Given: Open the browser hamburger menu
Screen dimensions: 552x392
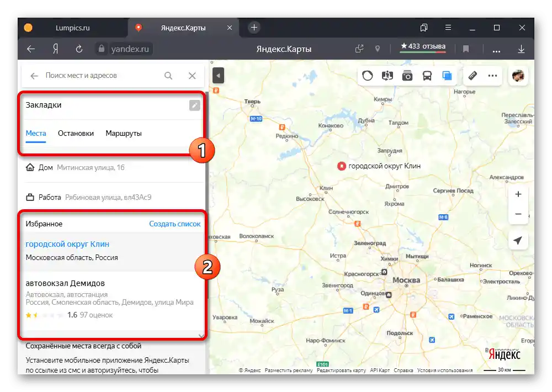Looking at the screenshot, I should pos(448,28).
